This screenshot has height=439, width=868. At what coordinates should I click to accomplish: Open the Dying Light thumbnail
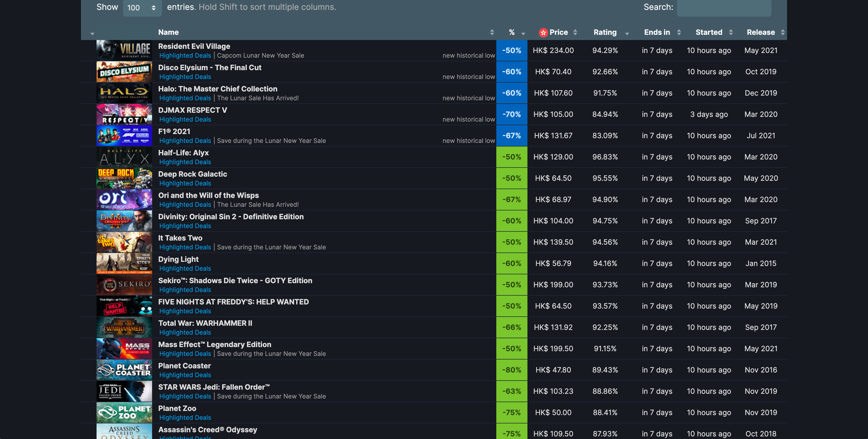coord(124,263)
